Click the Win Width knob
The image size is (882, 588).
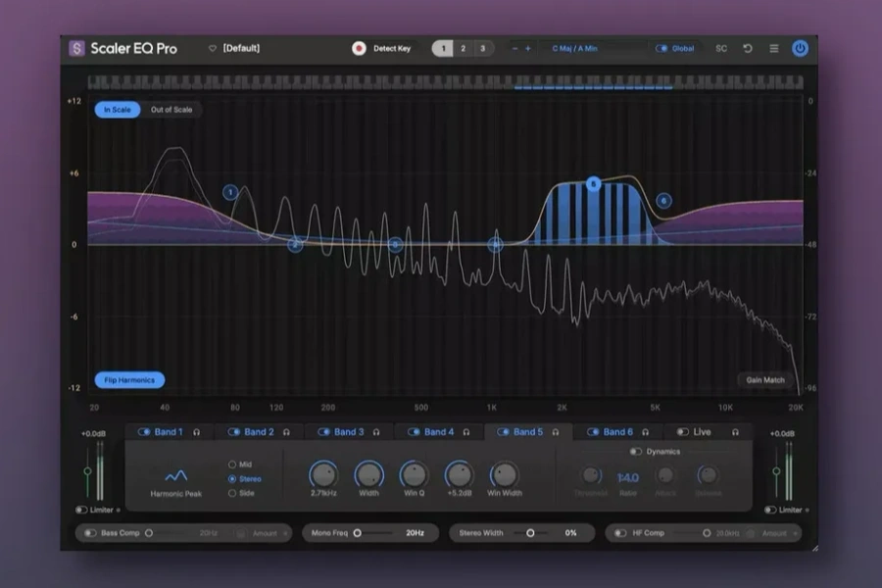pos(505,475)
